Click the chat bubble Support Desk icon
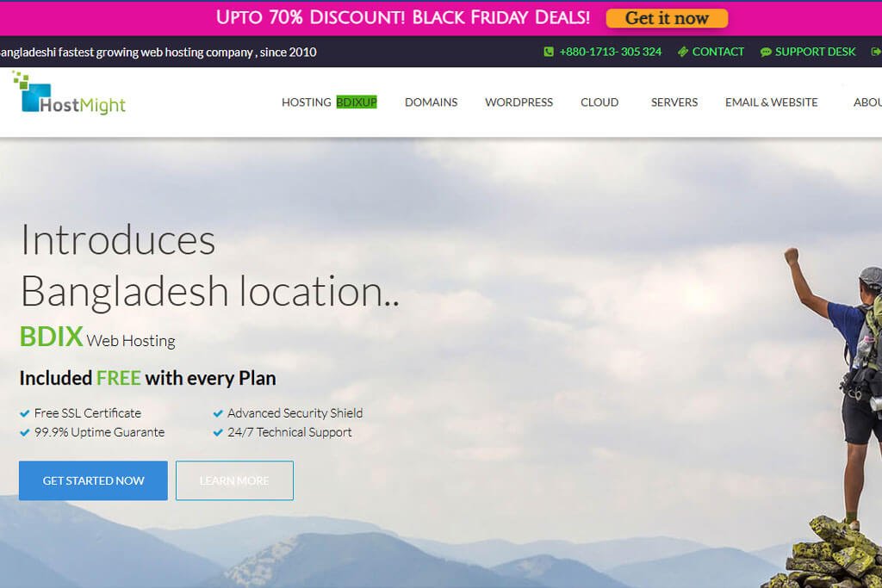Screen dimensions: 882x588 click(766, 53)
